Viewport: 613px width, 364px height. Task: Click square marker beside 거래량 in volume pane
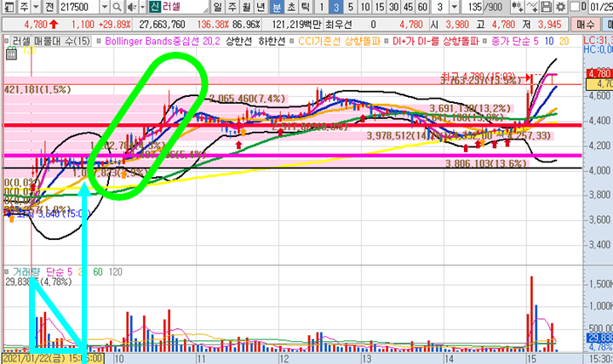click(7, 271)
